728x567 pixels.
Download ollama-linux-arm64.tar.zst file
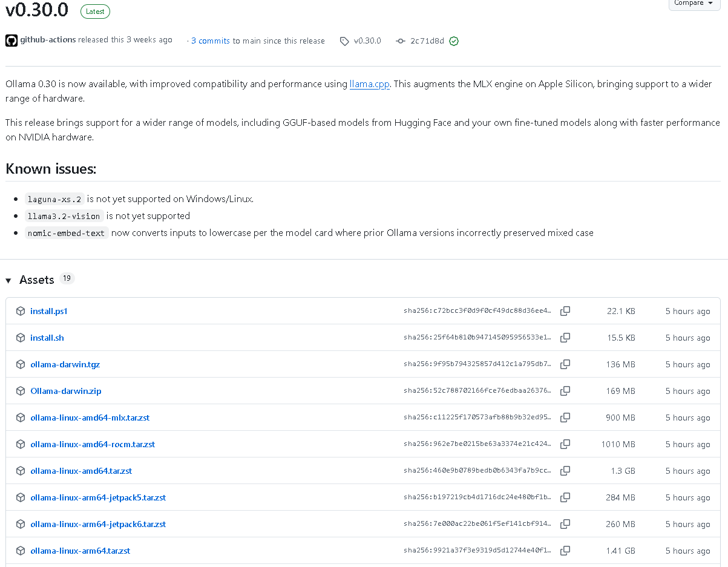(80, 551)
